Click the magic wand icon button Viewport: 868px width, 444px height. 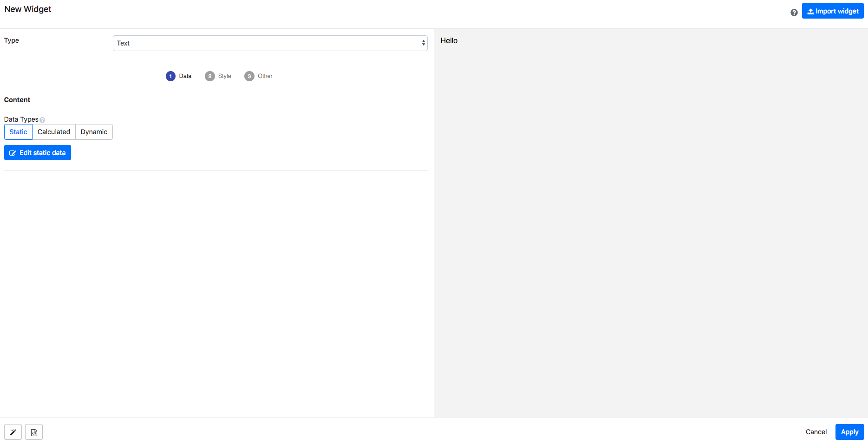(13, 432)
